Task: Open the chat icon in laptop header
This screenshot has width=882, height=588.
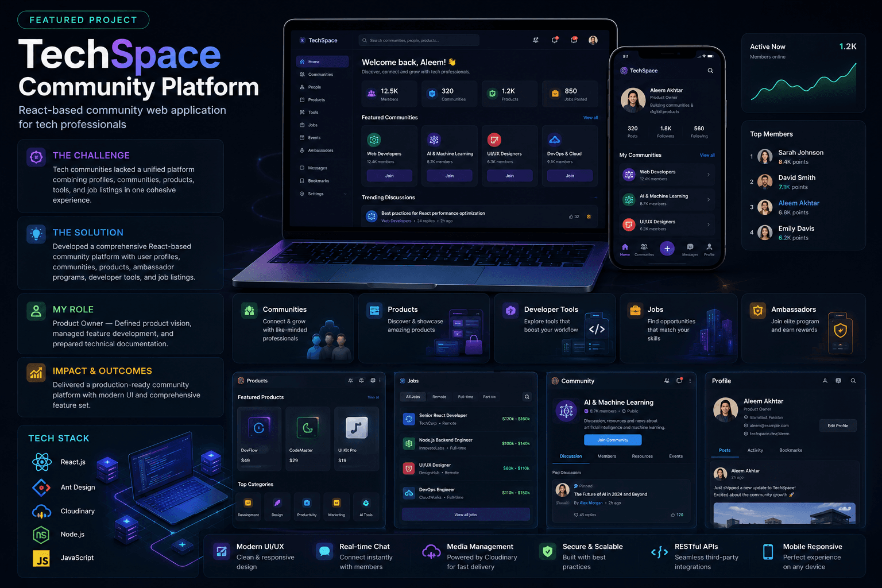Action: click(x=574, y=40)
